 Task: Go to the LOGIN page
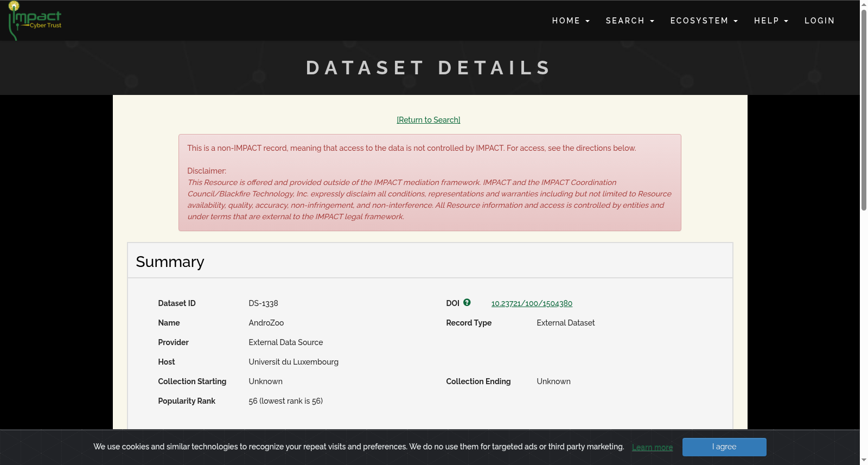pos(819,21)
